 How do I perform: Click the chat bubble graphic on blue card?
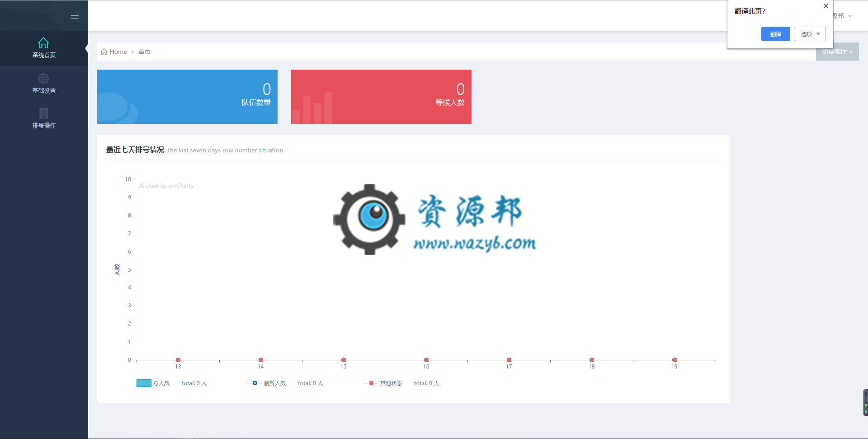coord(118,108)
